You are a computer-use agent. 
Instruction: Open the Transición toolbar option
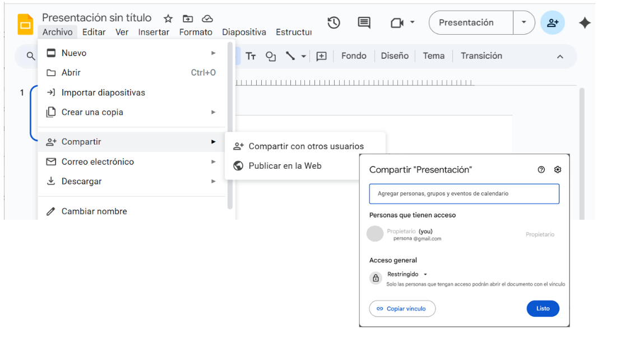pos(481,56)
